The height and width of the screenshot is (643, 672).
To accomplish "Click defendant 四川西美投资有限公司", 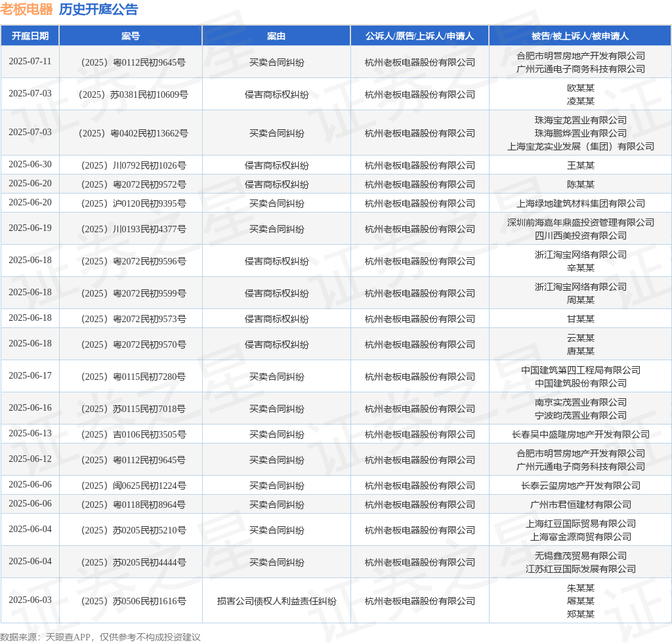I will (x=580, y=236).
